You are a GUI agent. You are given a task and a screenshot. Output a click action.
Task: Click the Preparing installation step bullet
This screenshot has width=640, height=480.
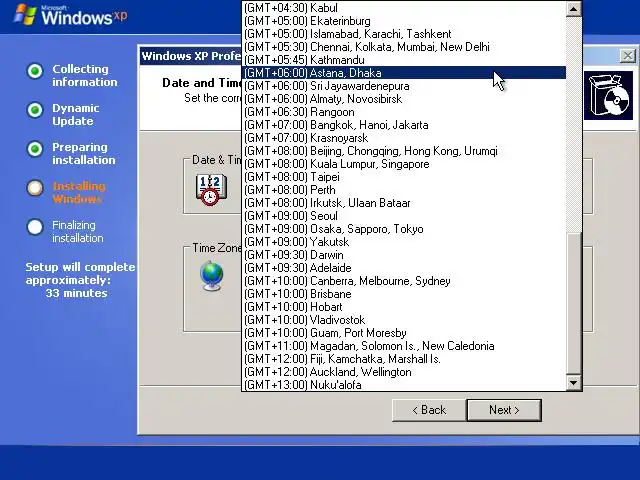click(35, 149)
